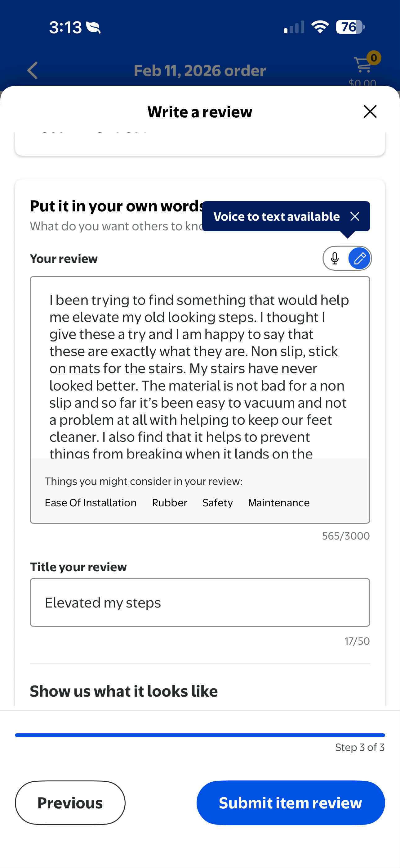Choose the Maintenance suggestion chip

pos(279,503)
